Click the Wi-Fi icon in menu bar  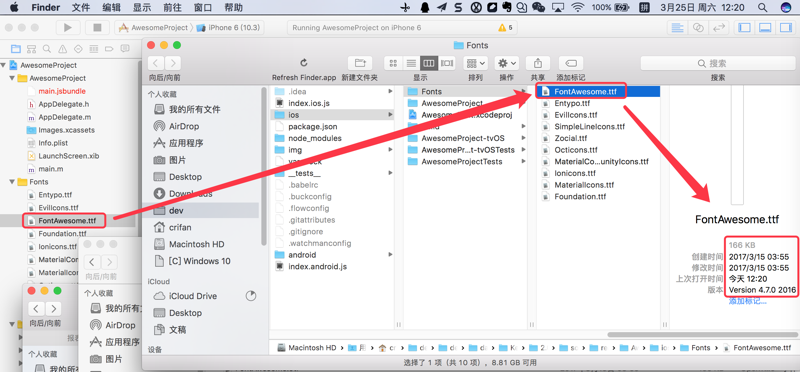[x=578, y=7]
